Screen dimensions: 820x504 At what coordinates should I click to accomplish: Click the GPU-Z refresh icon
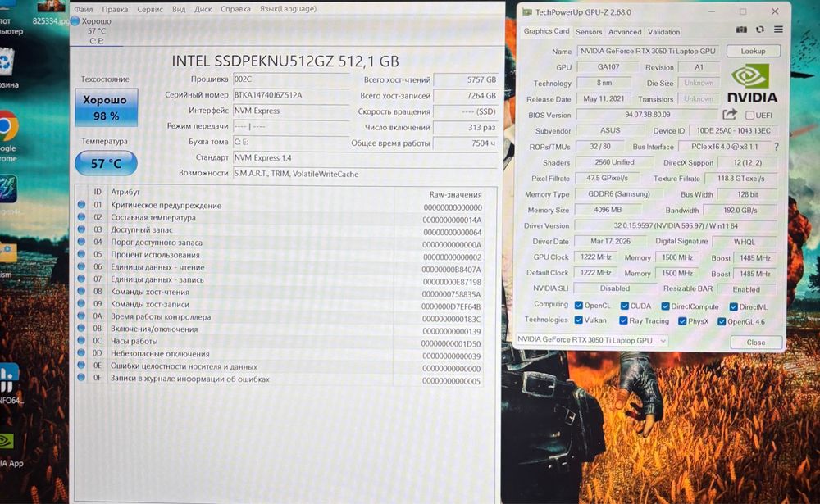tap(760, 30)
